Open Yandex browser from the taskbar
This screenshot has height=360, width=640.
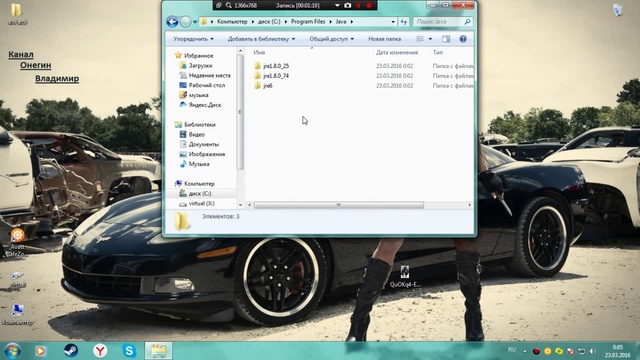point(100,351)
